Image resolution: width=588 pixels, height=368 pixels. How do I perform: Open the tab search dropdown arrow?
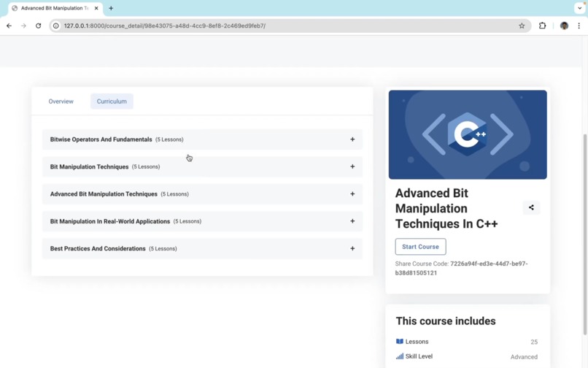(579, 8)
